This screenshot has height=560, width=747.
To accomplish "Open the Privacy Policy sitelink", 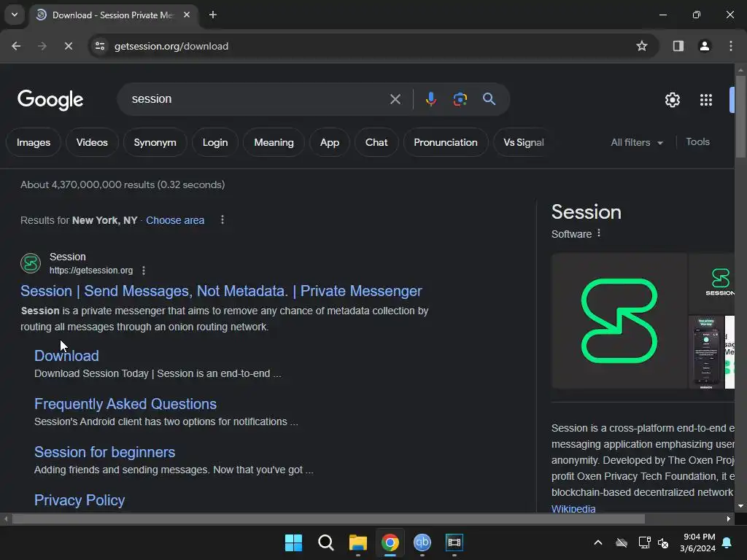I will pyautogui.click(x=80, y=500).
